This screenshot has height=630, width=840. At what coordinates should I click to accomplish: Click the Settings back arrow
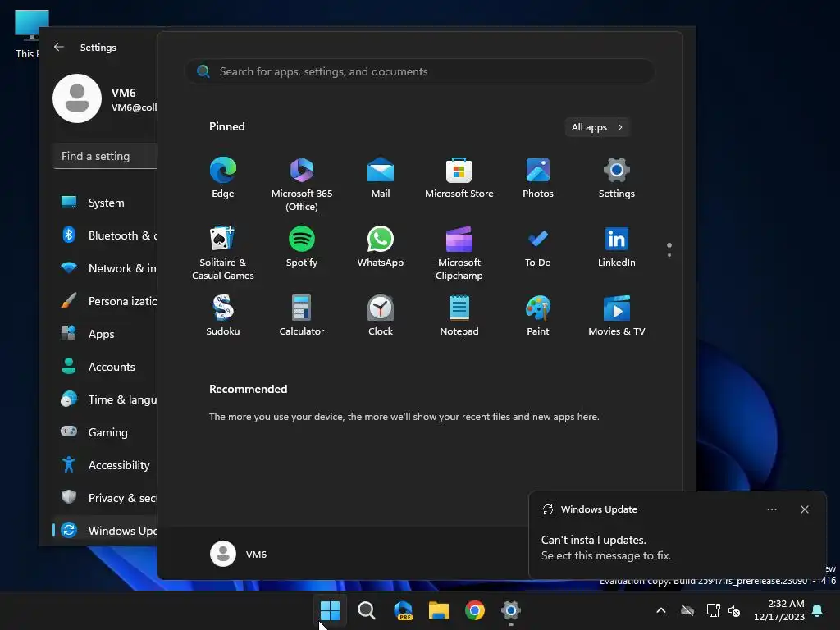(x=59, y=47)
